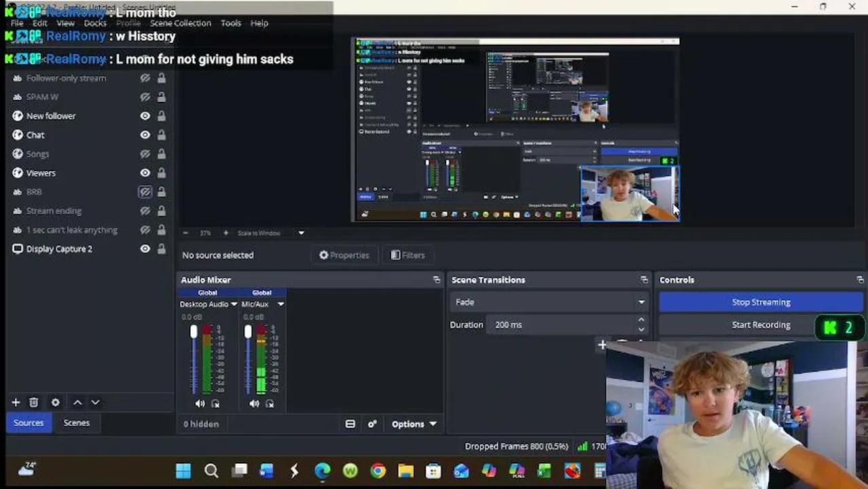Open the Edit menu
Screen dimensions: 868x489
[40, 23]
